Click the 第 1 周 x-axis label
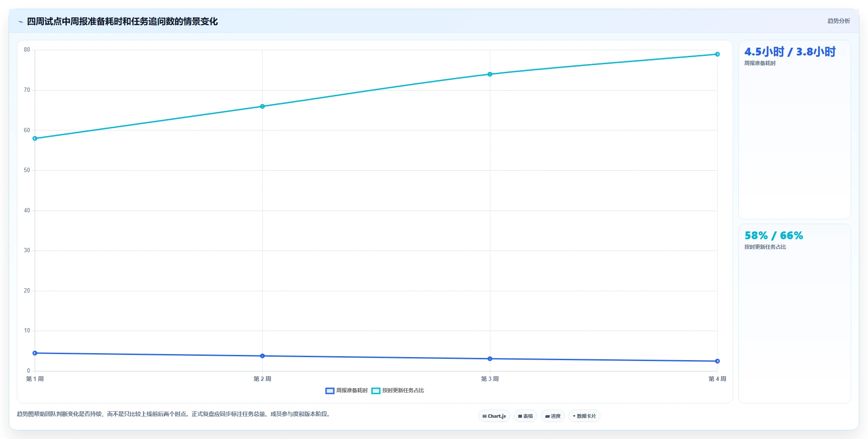868x439 pixels. point(35,379)
